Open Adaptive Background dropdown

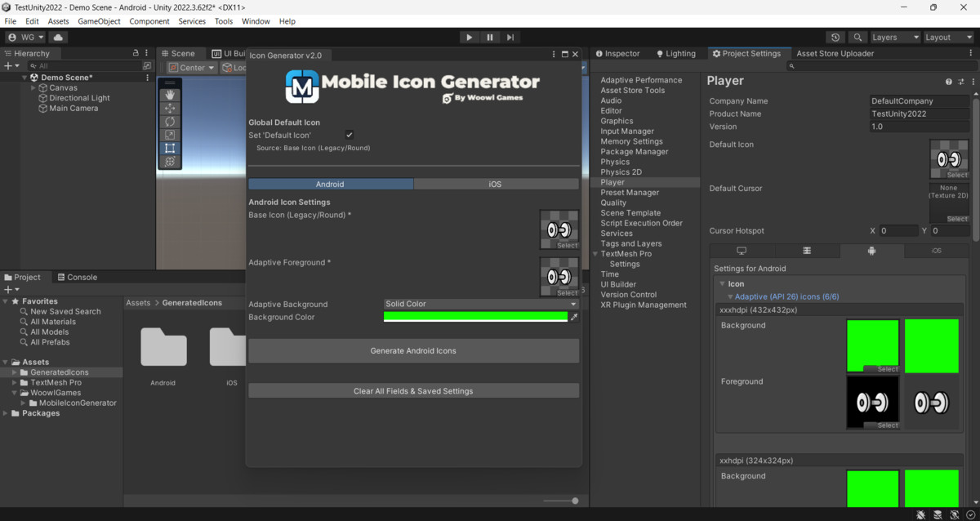(x=481, y=304)
